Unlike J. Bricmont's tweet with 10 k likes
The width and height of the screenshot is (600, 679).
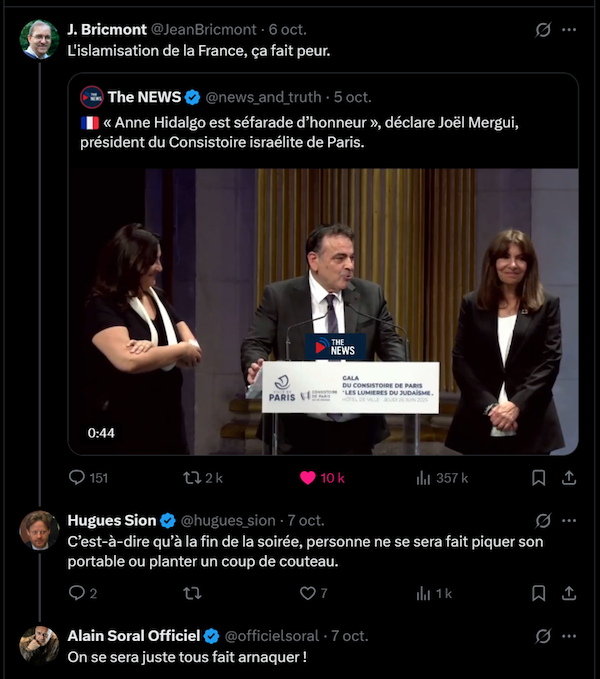pos(308,478)
